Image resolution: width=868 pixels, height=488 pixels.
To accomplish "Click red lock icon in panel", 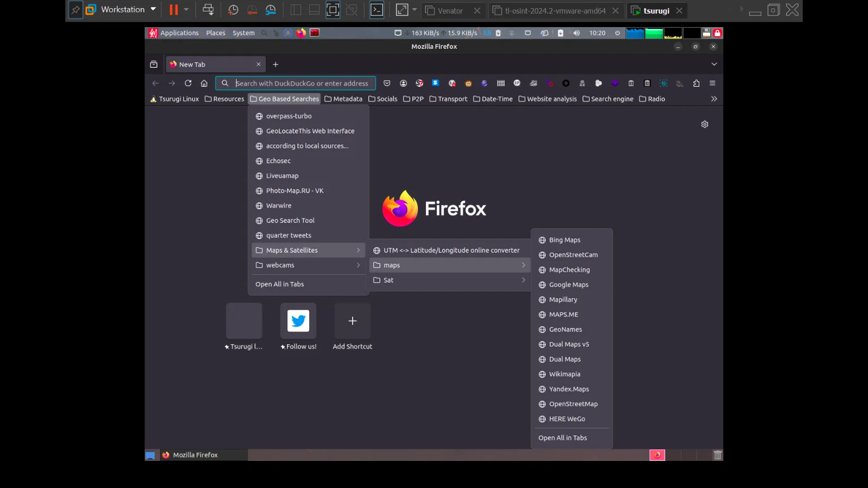I will (717, 33).
